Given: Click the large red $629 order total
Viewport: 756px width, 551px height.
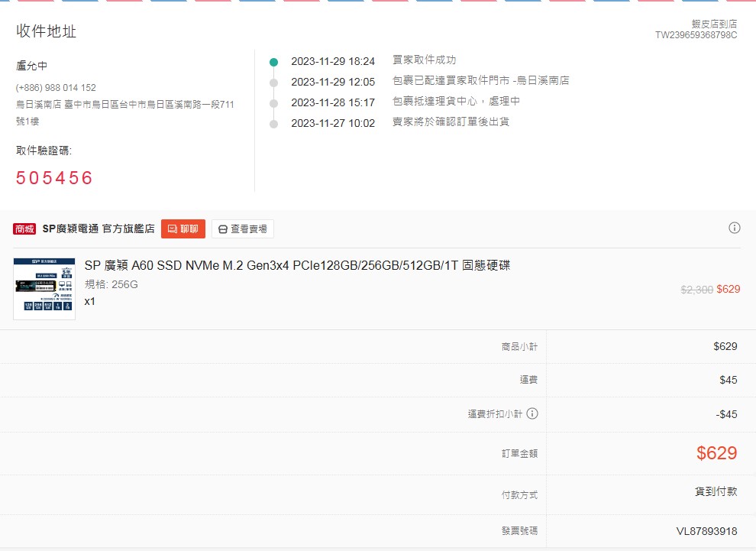Looking at the screenshot, I should (x=716, y=453).
